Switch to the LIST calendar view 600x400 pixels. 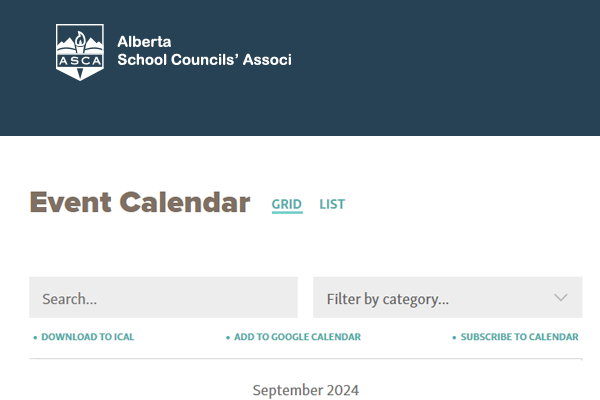(x=332, y=204)
